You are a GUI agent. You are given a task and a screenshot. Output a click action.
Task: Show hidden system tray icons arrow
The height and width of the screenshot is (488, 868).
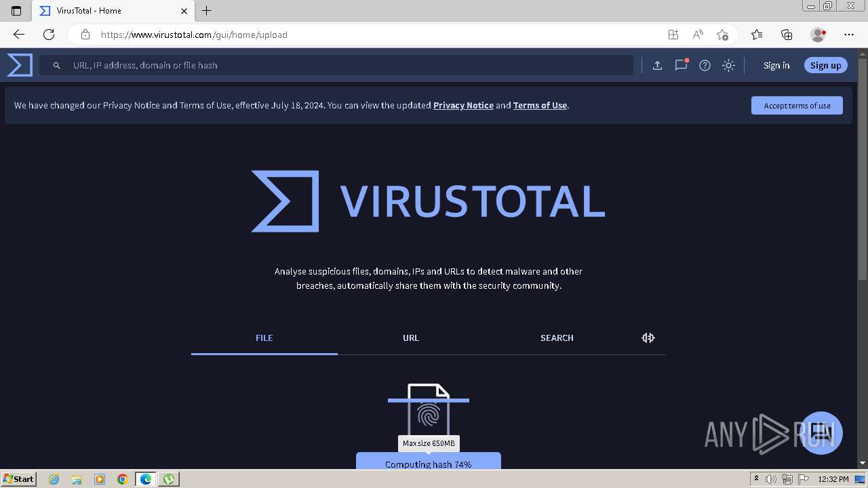pos(756,479)
